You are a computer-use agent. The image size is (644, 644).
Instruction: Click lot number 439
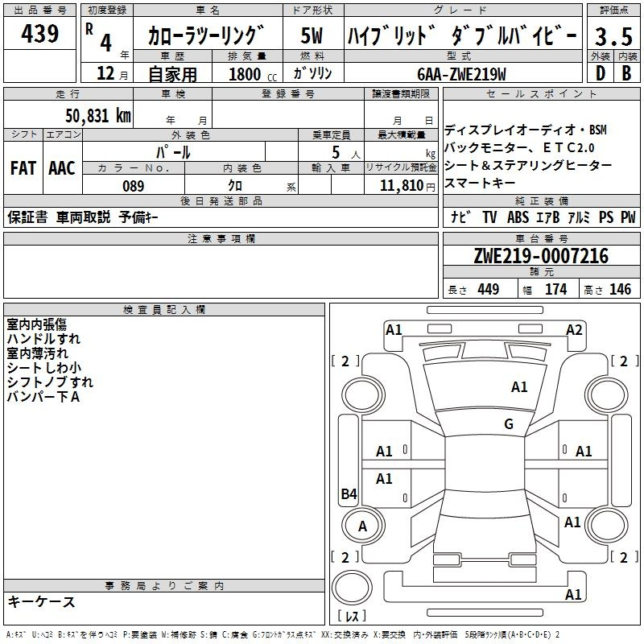coord(39,34)
